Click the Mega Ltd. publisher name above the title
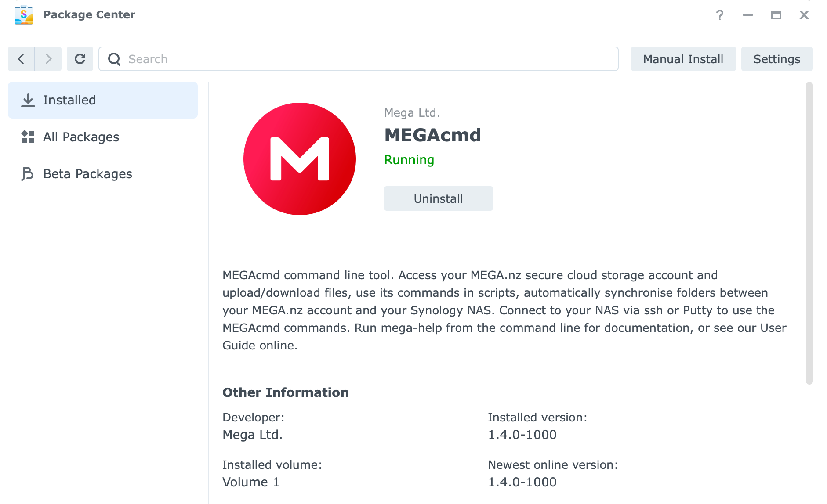 point(412,113)
